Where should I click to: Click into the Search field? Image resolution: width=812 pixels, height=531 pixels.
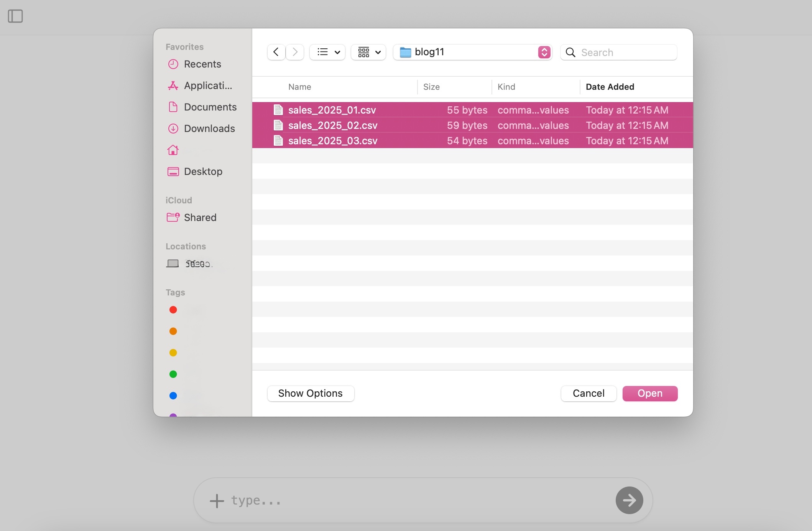click(x=619, y=52)
